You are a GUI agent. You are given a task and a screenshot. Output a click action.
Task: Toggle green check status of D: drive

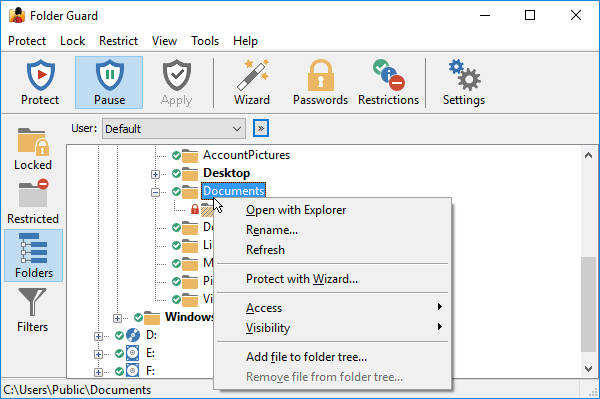[x=119, y=335]
